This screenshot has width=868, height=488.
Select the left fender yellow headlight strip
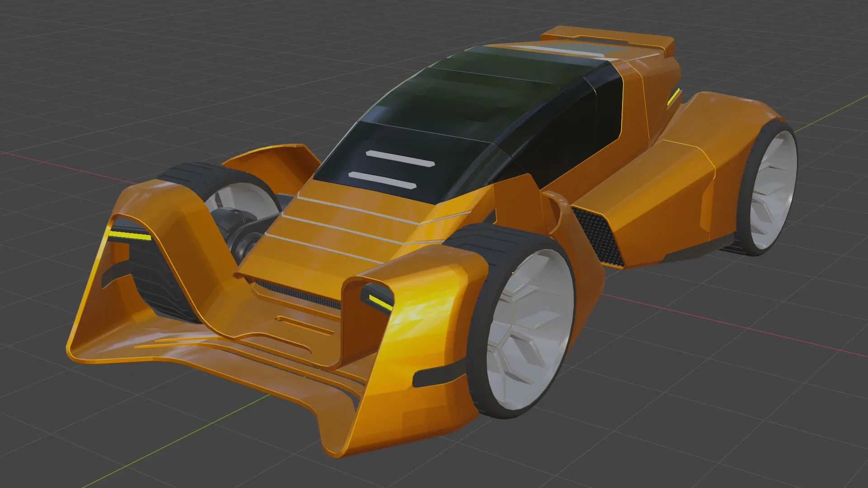[x=131, y=235]
